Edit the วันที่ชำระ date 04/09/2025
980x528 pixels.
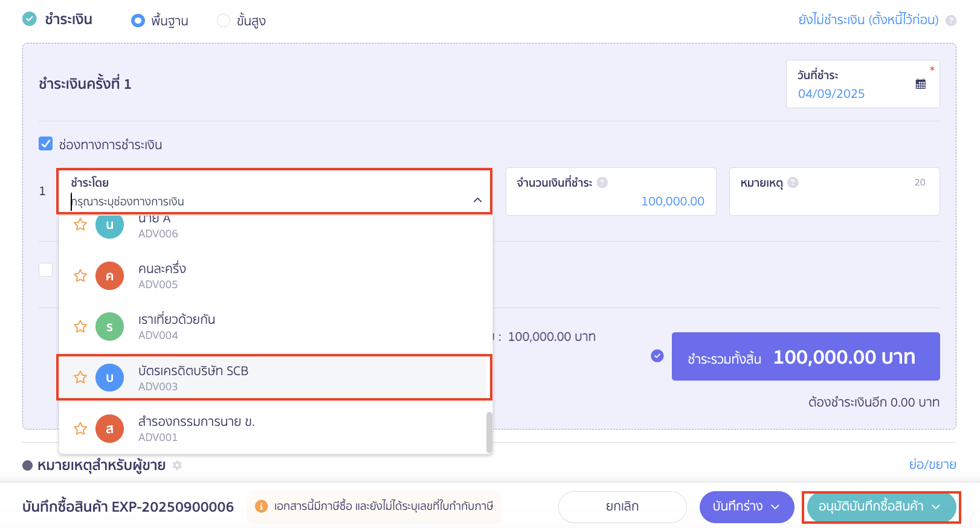[x=831, y=94]
